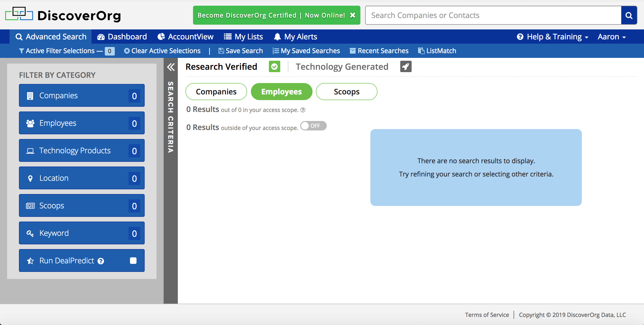Click the magnifier search button
The image size is (644, 325).
629,15
